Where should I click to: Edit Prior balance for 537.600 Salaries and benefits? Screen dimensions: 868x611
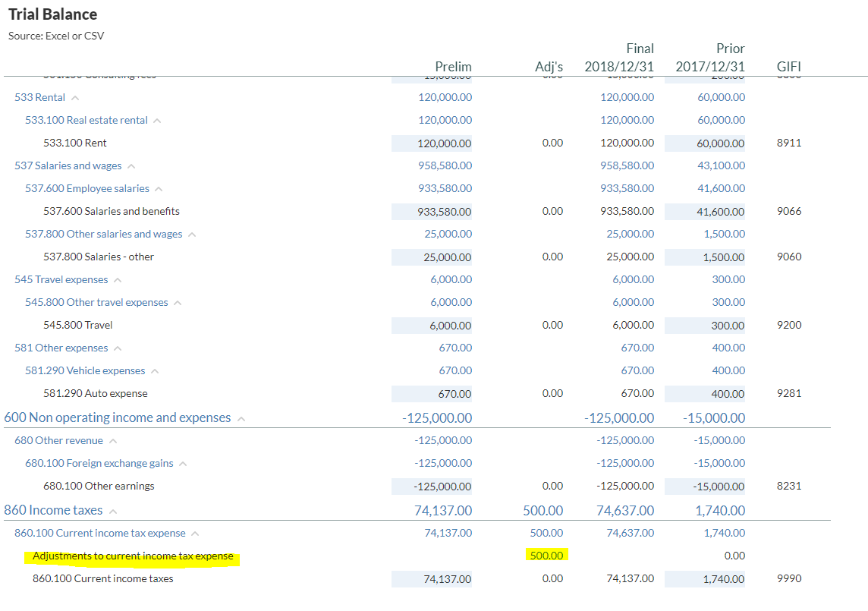click(704, 212)
